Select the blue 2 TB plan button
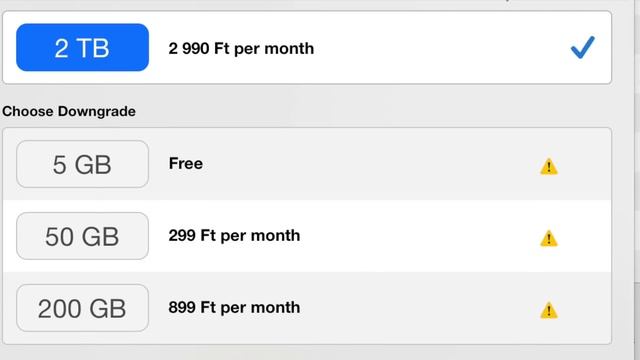Viewport: 640px width, 360px height. pyautogui.click(x=82, y=47)
